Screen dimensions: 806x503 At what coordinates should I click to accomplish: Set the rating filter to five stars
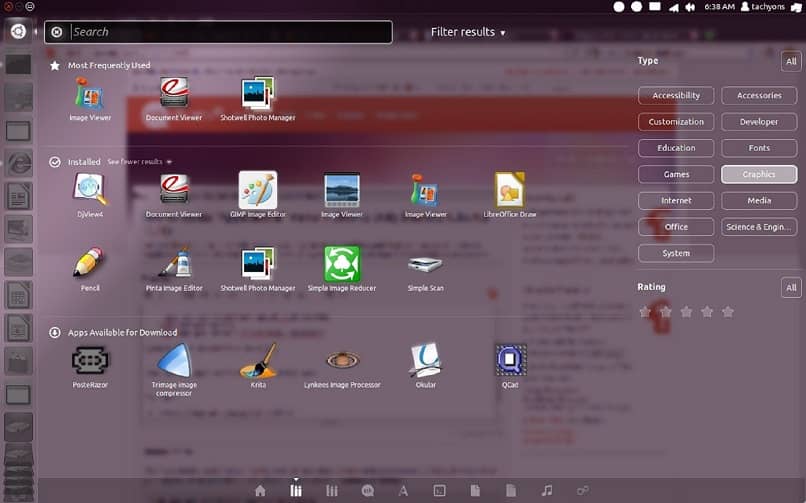[x=727, y=311]
